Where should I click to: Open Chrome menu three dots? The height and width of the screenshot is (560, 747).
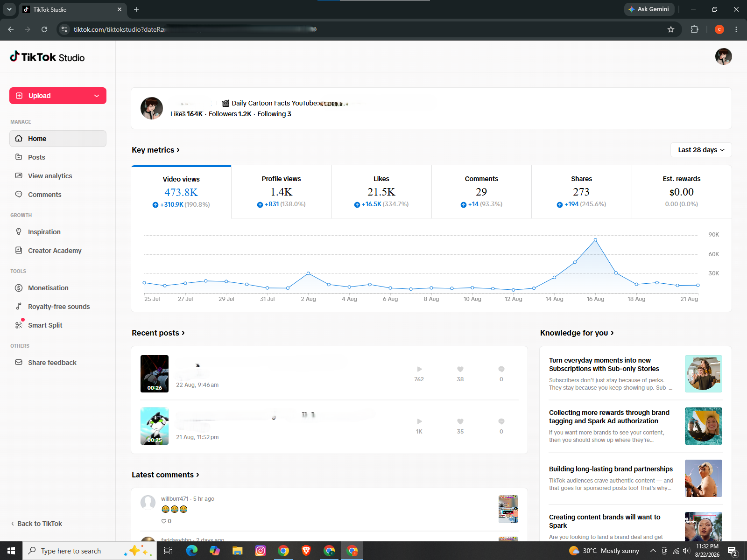(736, 29)
